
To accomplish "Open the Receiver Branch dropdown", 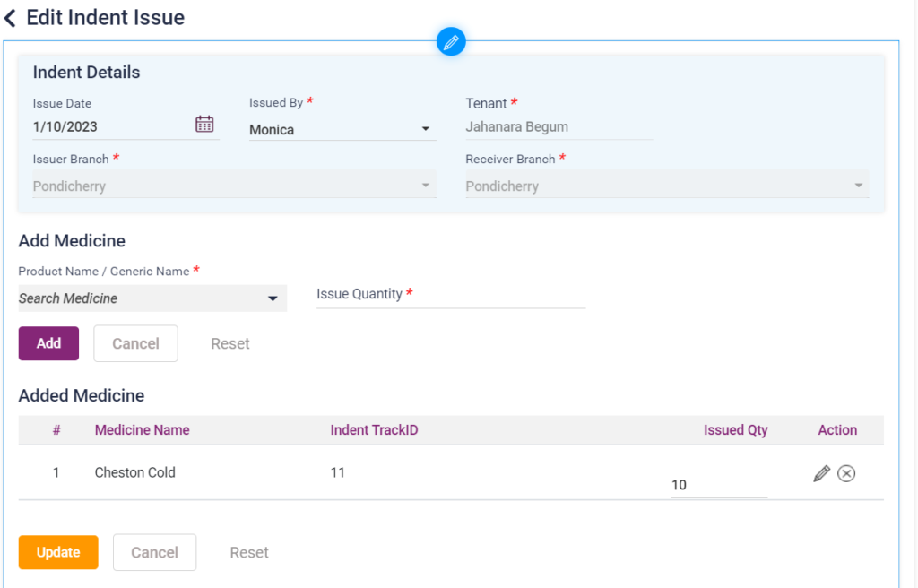I will point(858,186).
